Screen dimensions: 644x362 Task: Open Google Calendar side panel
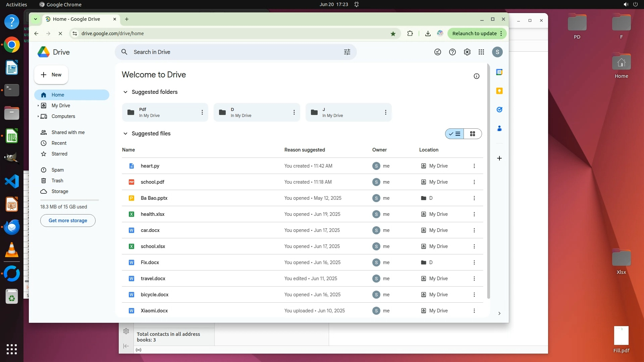coord(499,72)
